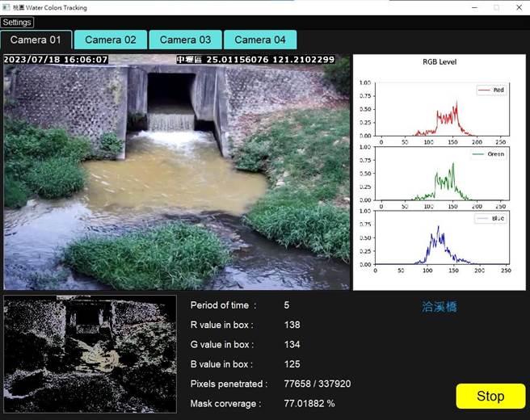The height and width of the screenshot is (420, 530).
Task: Click the Period of time value
Action: click(287, 305)
